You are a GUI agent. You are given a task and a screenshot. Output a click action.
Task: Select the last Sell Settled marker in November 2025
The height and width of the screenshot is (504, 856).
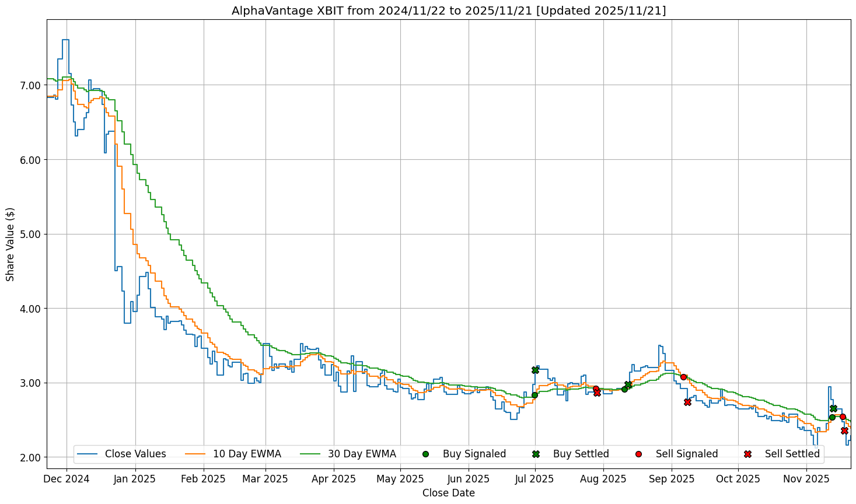(x=844, y=430)
